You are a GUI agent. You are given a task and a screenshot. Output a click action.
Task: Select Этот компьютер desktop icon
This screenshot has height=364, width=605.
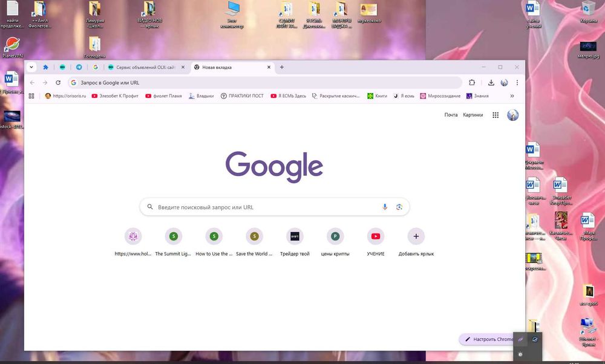[232, 15]
